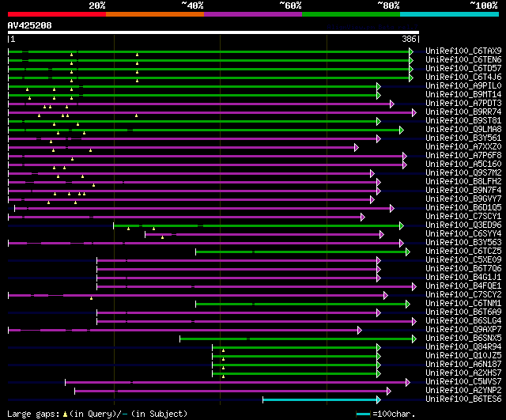Click the UniRef100_B9ST81 label
506x420 pixels.
[463, 121]
